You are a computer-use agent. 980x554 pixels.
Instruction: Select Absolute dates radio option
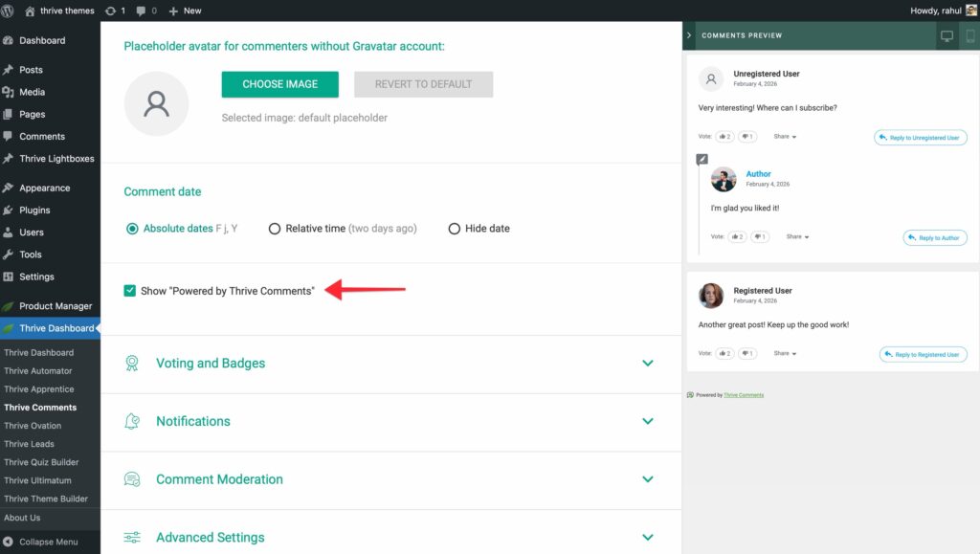[132, 229]
